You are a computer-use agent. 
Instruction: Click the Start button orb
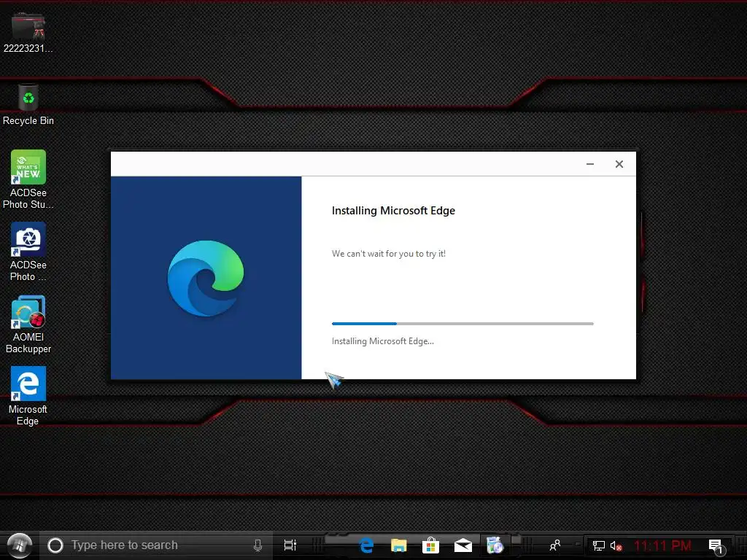19,545
